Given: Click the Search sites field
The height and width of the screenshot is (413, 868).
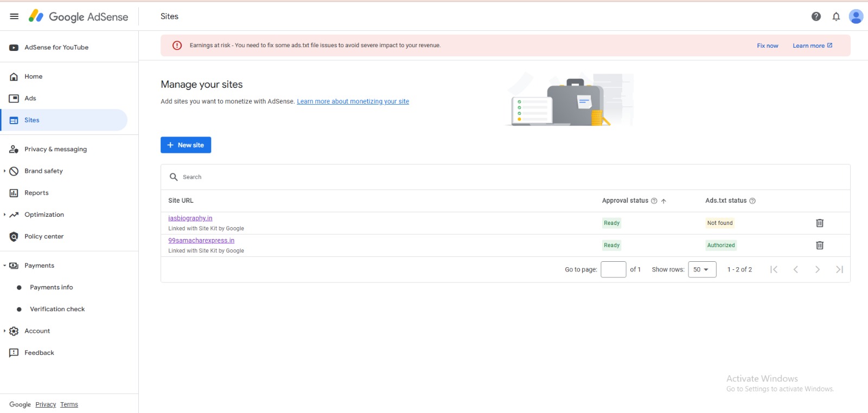Looking at the screenshot, I should click(x=505, y=177).
